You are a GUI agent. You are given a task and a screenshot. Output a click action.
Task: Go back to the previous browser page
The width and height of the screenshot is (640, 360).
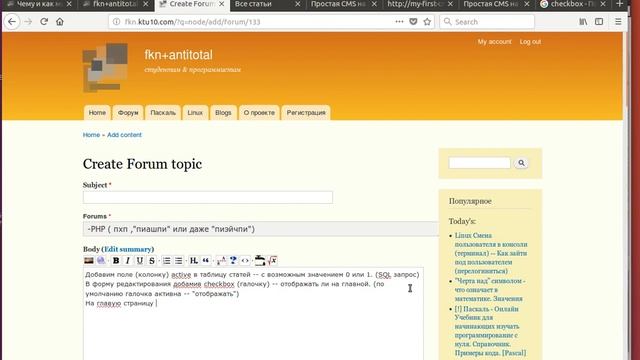(12, 22)
